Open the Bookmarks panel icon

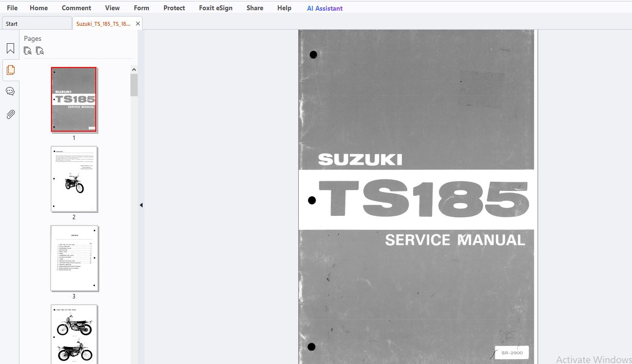coord(10,49)
